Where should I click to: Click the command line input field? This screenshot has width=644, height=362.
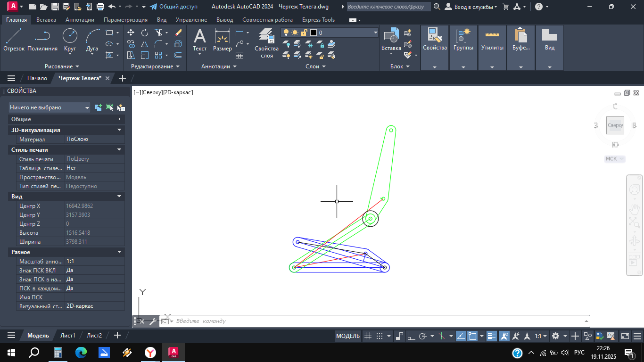click(377, 321)
